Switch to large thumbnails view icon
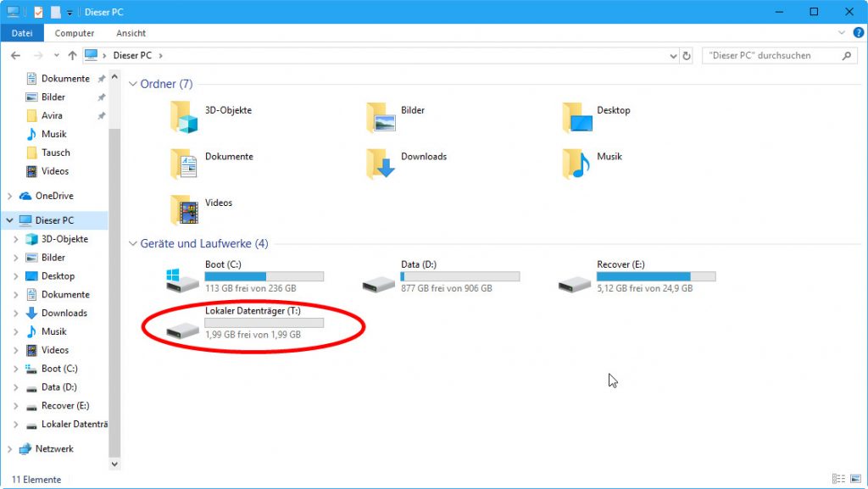The height and width of the screenshot is (489, 868). point(854,480)
